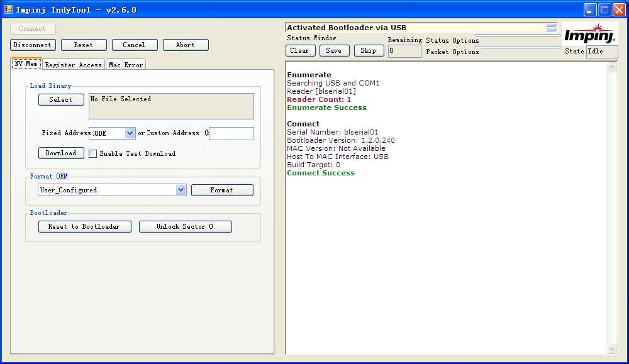Click 'Reader [blserial01]' log line

[321, 91]
